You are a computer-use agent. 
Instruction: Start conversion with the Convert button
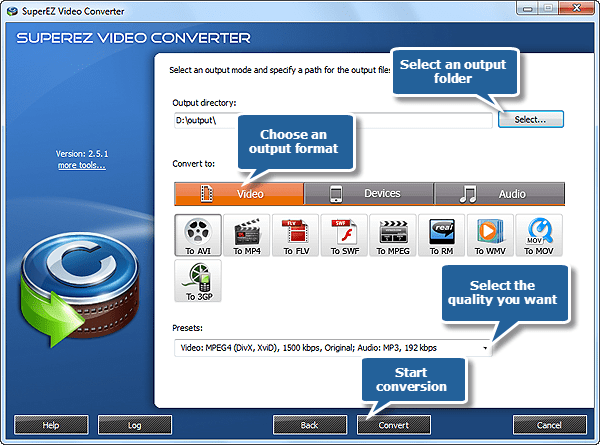pos(394,425)
